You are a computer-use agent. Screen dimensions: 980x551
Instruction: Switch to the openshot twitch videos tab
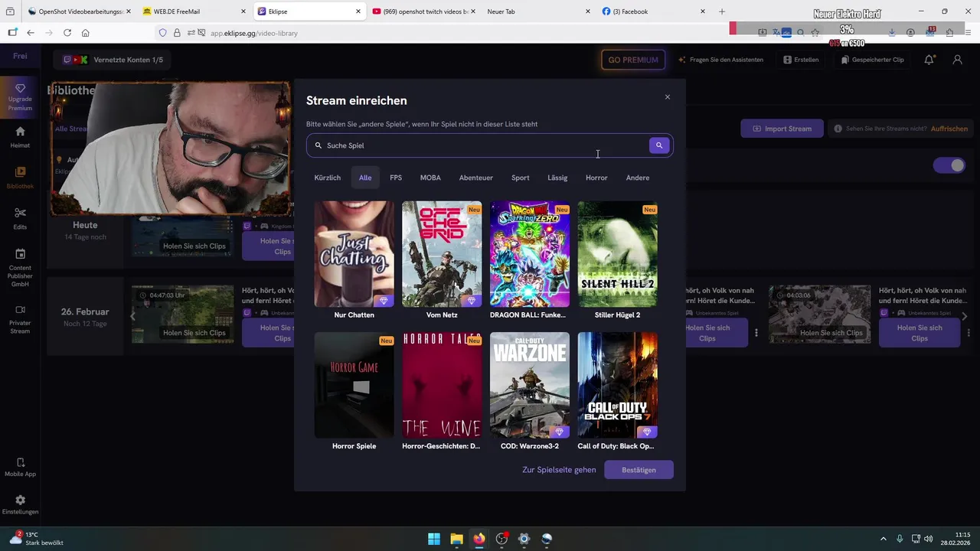coord(425,11)
